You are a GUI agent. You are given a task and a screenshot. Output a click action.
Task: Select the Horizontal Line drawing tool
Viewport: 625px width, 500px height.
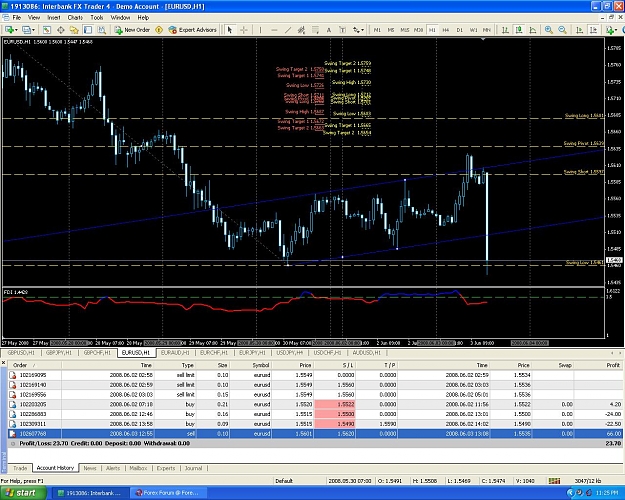point(274,30)
